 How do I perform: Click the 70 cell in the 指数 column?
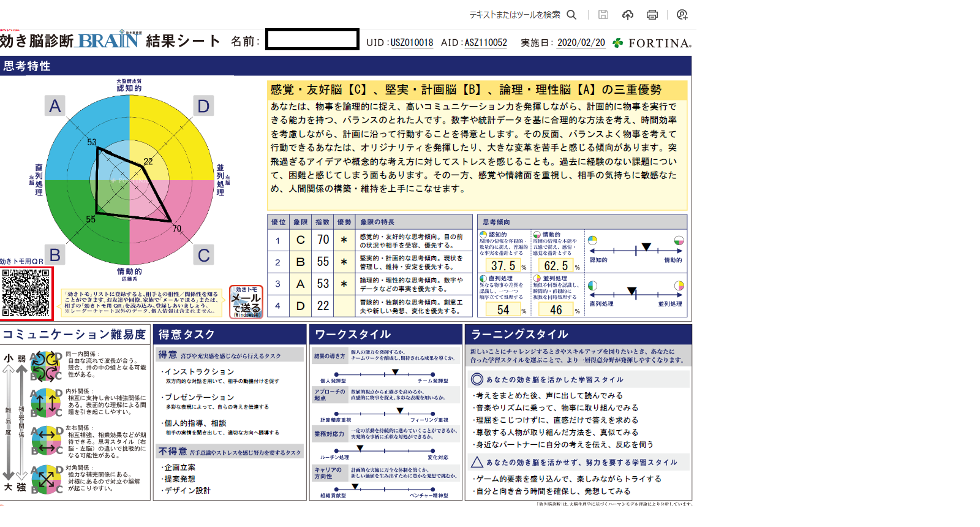click(x=323, y=240)
